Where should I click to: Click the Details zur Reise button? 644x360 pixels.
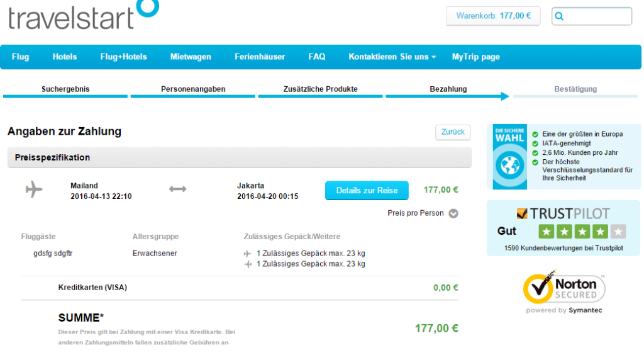[367, 190]
